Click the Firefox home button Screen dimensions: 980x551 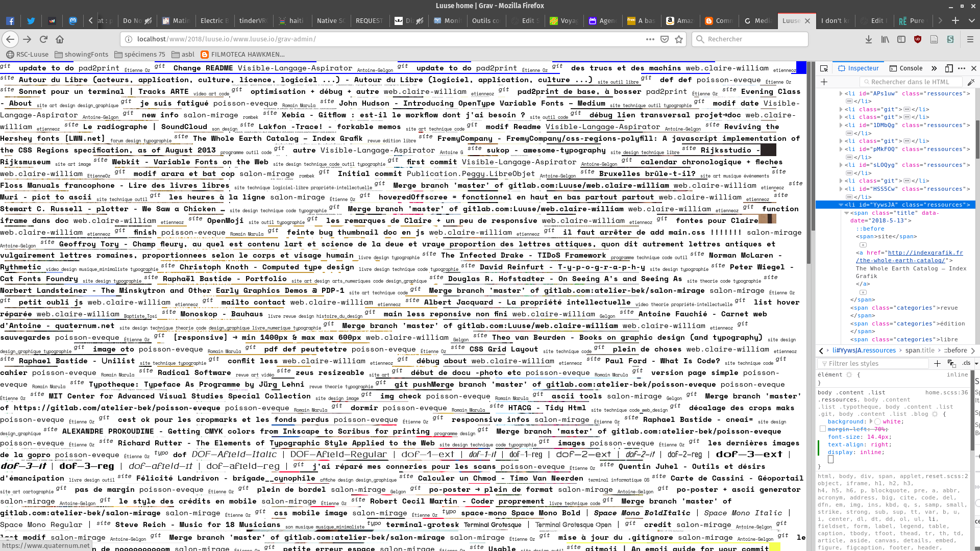(60, 39)
